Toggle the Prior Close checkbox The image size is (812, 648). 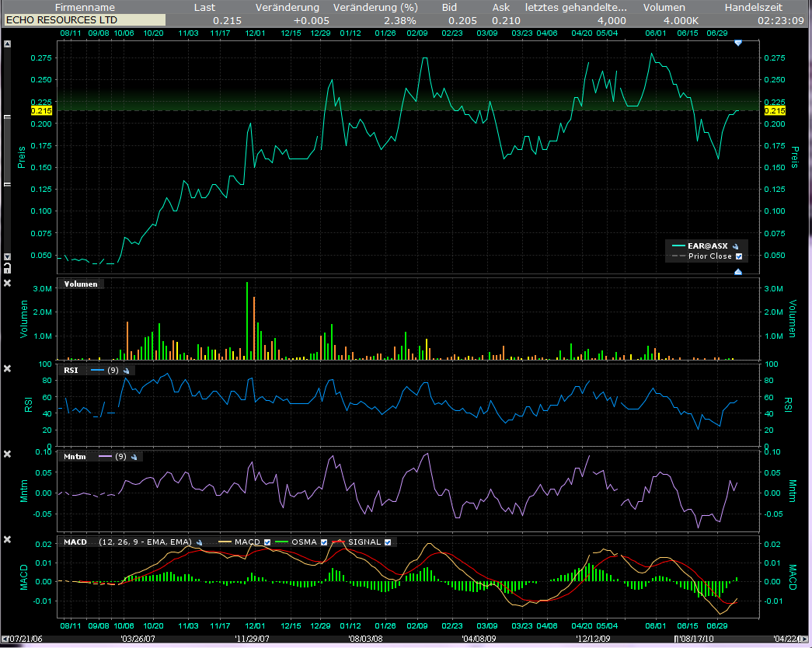point(739,256)
